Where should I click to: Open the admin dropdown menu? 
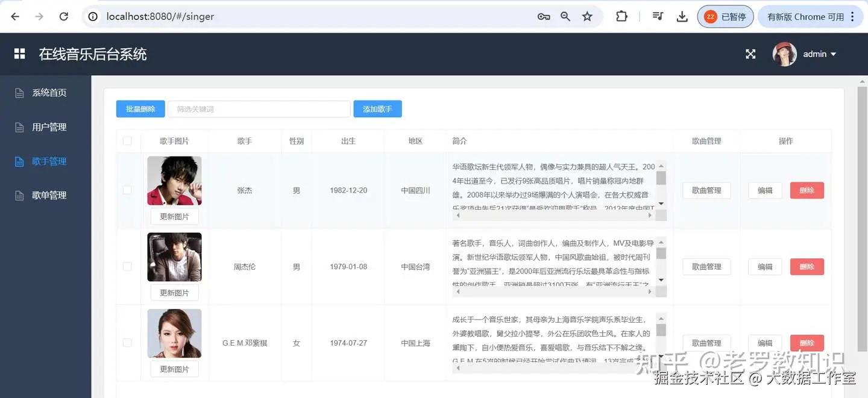[820, 54]
